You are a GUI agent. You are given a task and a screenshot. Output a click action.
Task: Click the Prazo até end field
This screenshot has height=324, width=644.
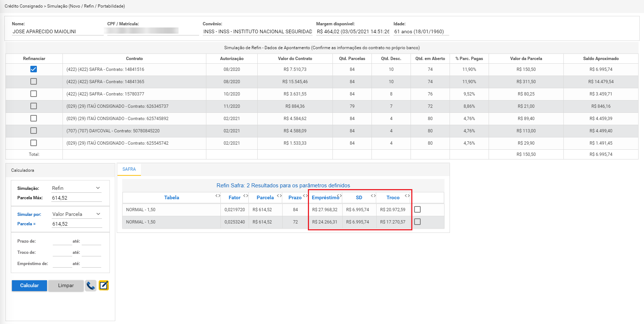(91, 241)
